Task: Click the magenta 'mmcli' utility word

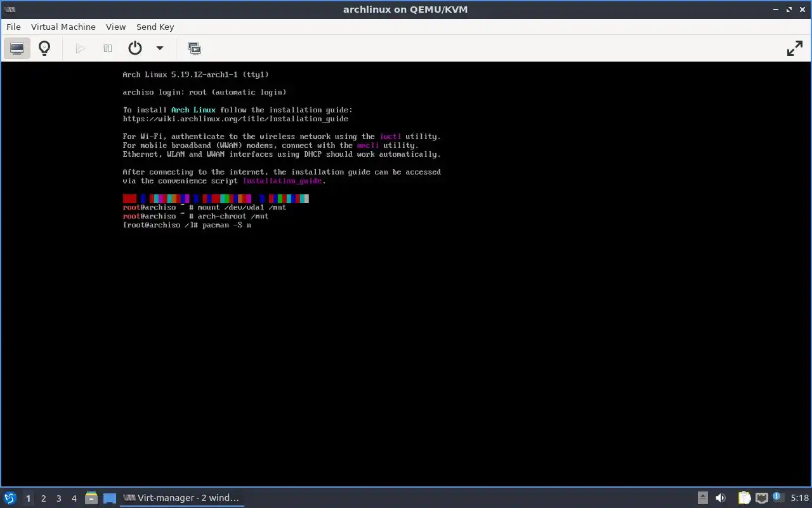Action: [368, 145]
